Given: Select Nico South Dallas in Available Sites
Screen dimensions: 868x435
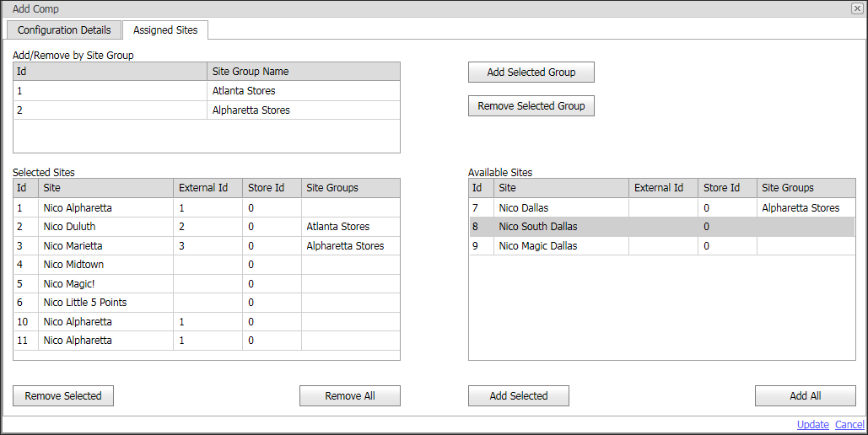Looking at the screenshot, I should click(662, 227).
